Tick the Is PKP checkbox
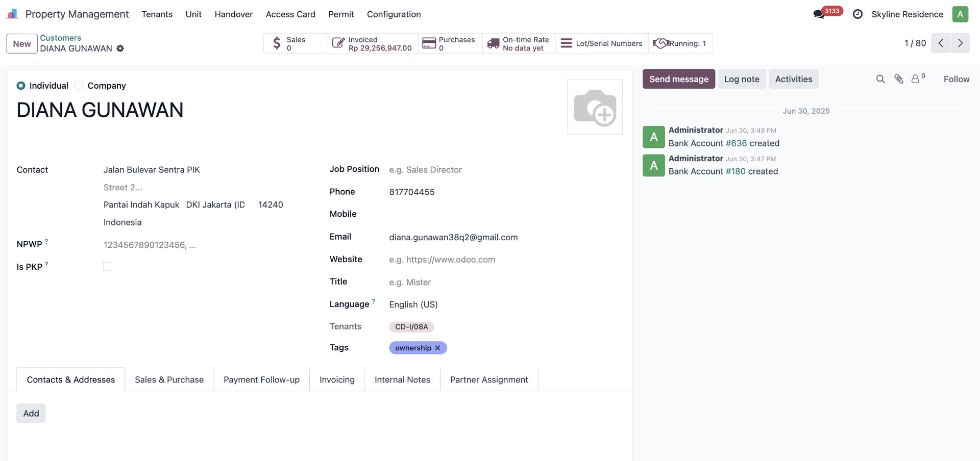 (108, 267)
